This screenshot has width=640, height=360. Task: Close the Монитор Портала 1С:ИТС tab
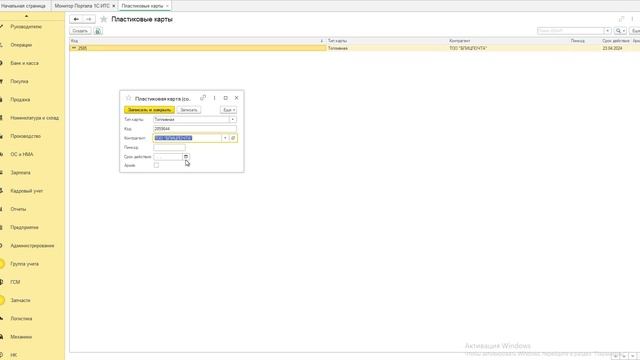114,6
